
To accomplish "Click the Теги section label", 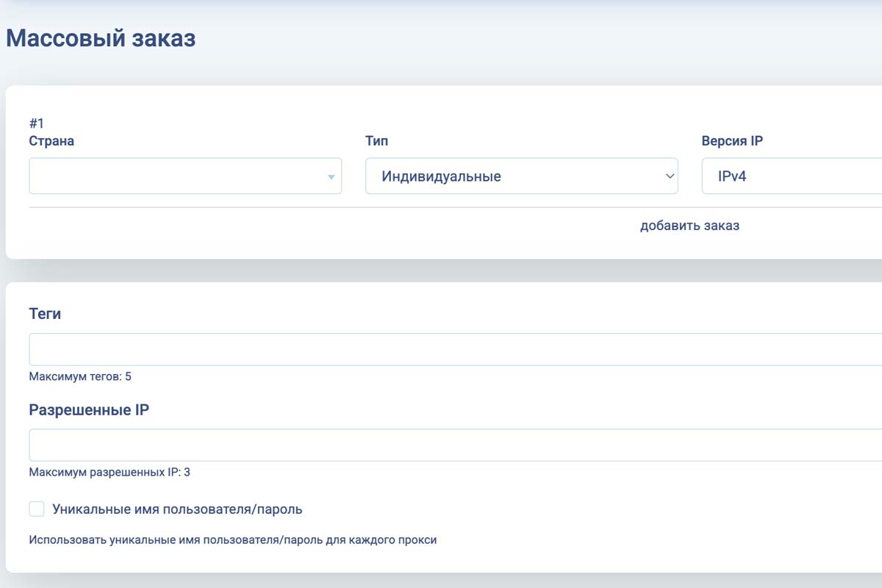I will click(x=45, y=314).
